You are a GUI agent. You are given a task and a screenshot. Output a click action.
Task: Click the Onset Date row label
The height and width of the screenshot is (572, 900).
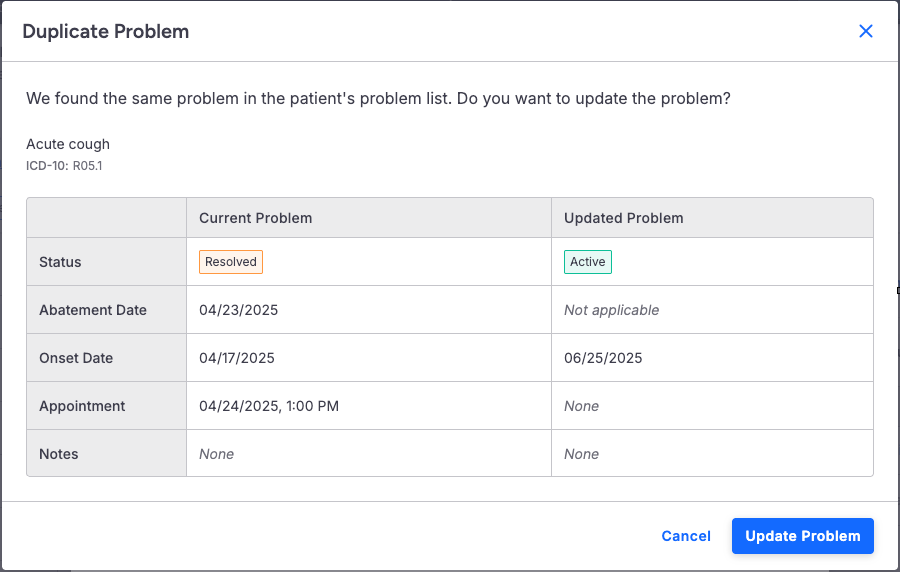[x=76, y=358]
